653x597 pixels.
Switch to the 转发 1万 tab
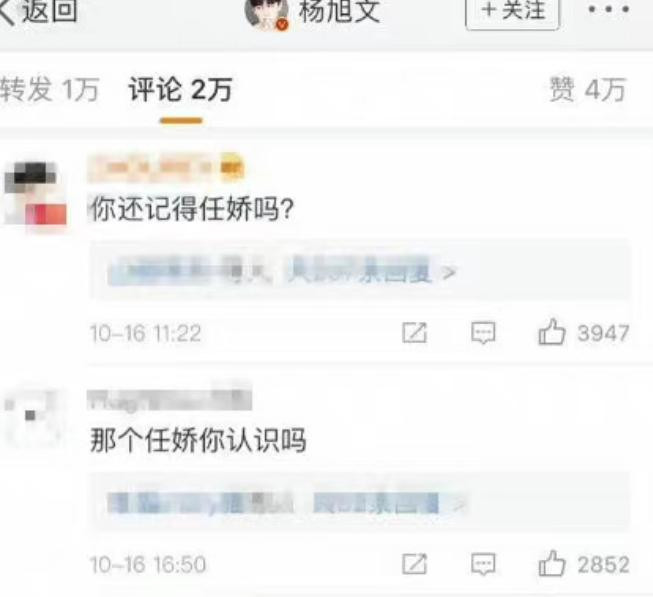(49, 90)
